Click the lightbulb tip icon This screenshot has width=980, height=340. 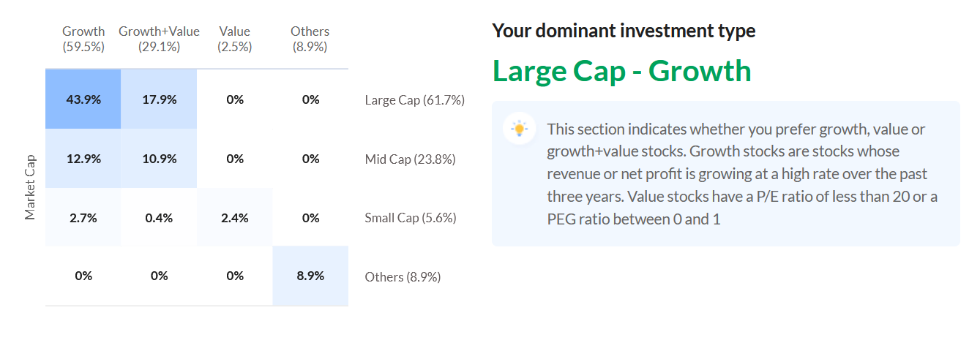[520, 129]
